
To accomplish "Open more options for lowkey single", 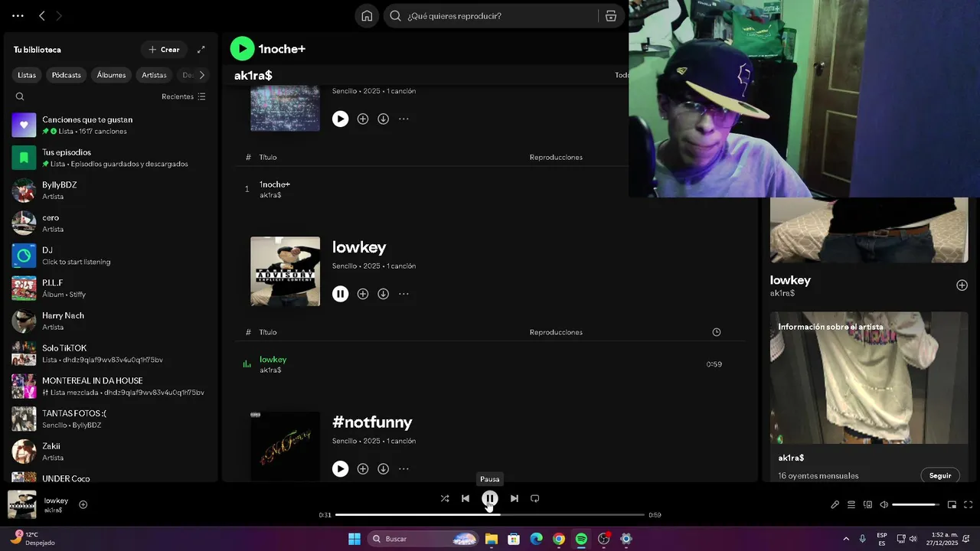I will pyautogui.click(x=403, y=294).
